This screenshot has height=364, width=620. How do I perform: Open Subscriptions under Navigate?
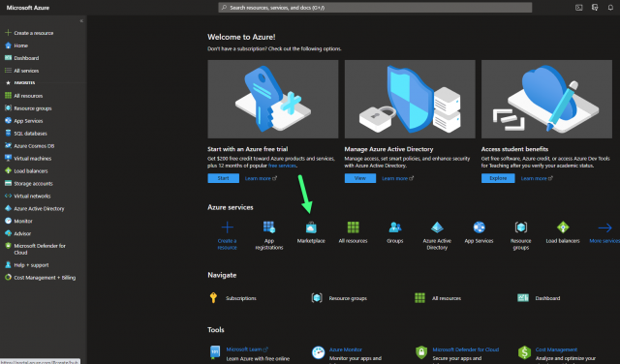pyautogui.click(x=232, y=298)
